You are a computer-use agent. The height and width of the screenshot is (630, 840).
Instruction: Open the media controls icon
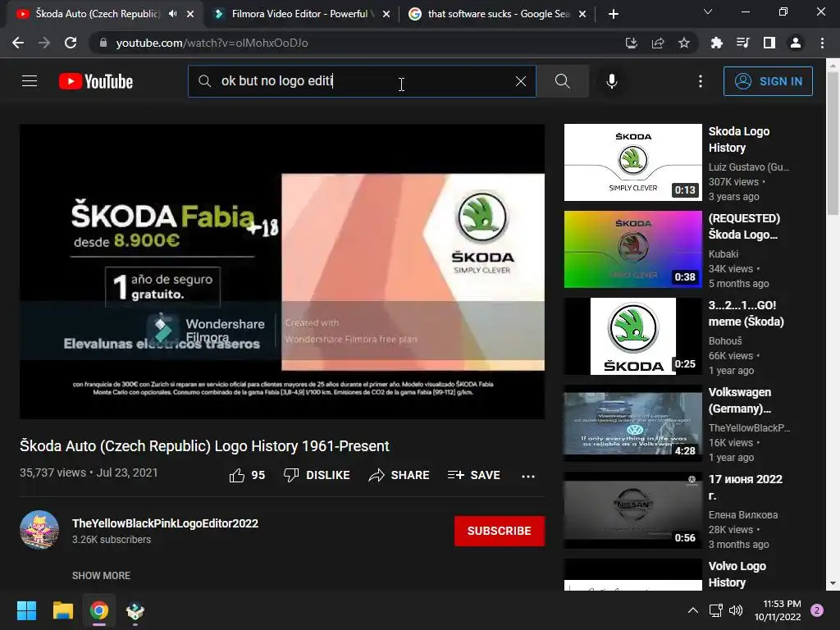[742, 43]
